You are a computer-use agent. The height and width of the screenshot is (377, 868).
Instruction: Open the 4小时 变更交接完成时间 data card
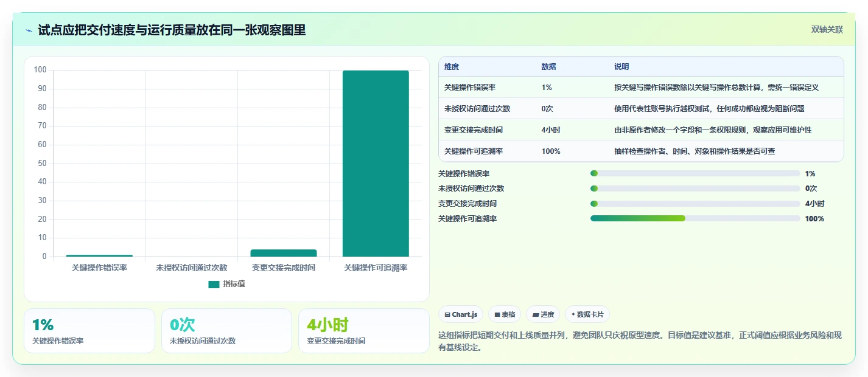(363, 331)
